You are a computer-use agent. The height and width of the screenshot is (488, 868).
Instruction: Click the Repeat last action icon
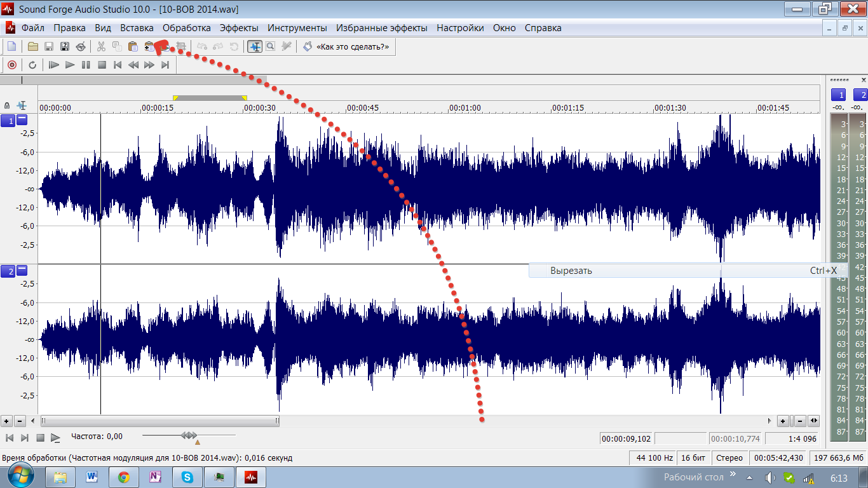[234, 46]
